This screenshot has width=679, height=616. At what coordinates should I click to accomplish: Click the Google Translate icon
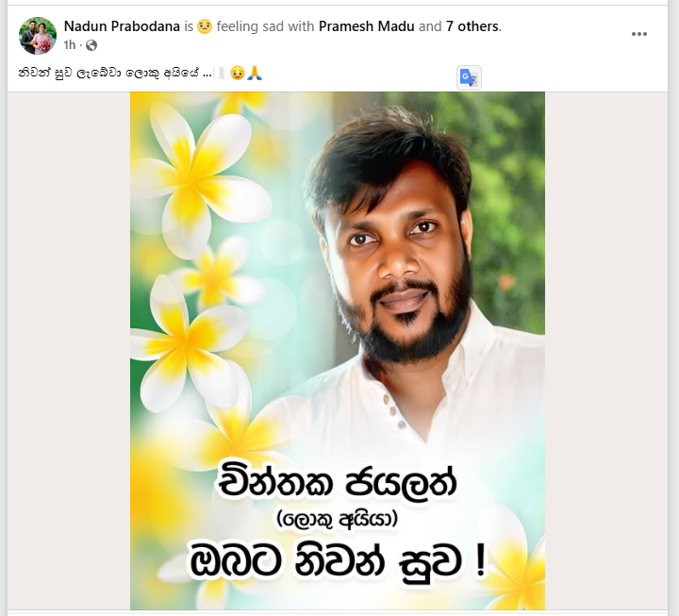pyautogui.click(x=469, y=78)
